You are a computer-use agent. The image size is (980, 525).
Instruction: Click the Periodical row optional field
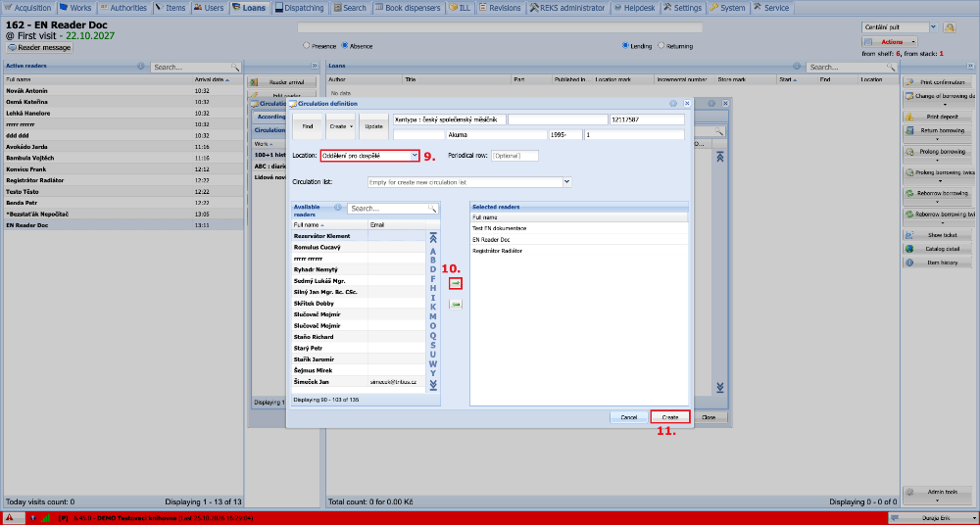(515, 156)
